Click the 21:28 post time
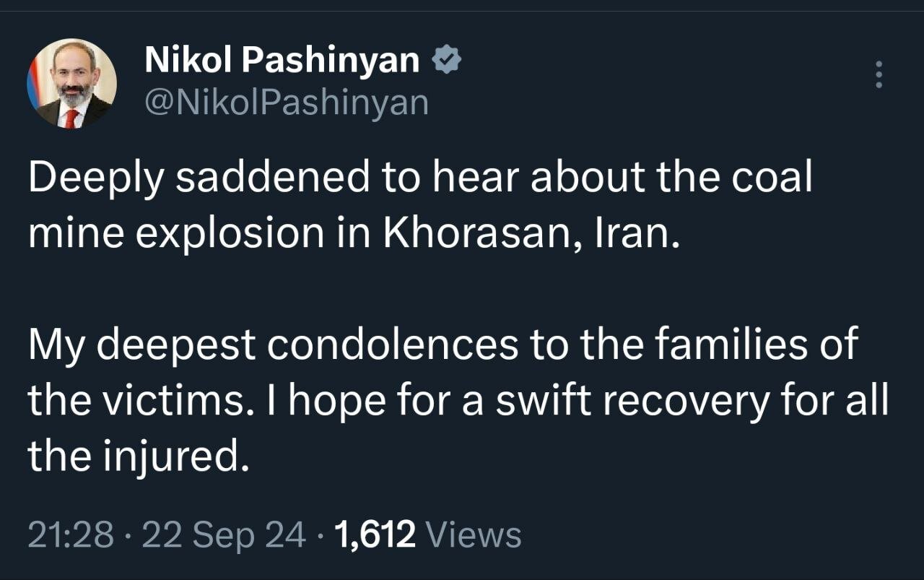Viewport: 924px width, 580px height. pyautogui.click(x=71, y=535)
